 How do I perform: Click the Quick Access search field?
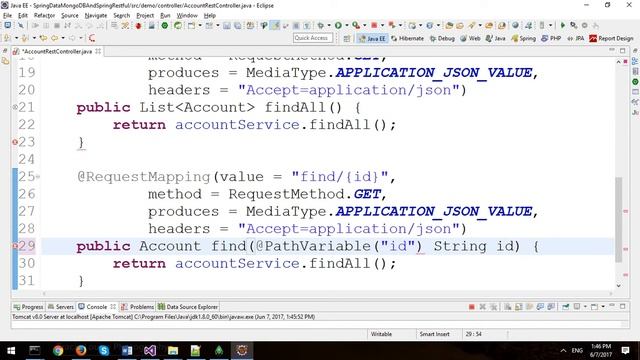(313, 38)
